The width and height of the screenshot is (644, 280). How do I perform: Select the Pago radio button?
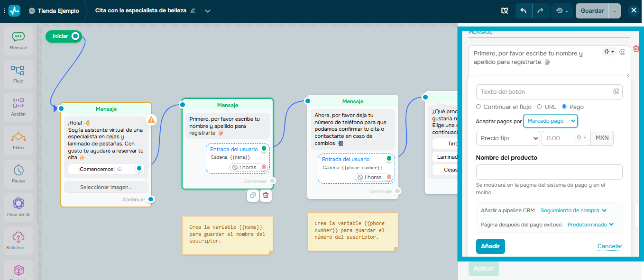(x=563, y=107)
